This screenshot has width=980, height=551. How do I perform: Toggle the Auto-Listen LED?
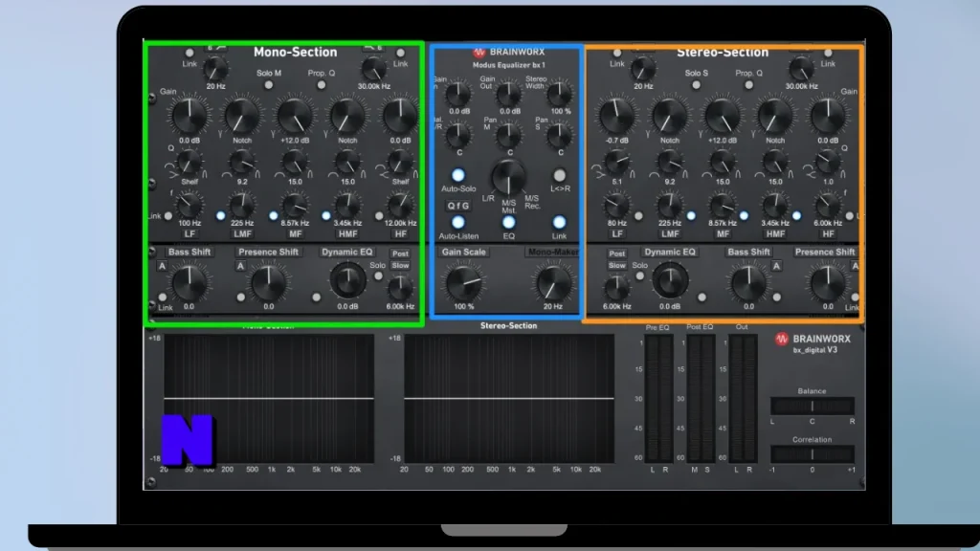[x=458, y=222]
